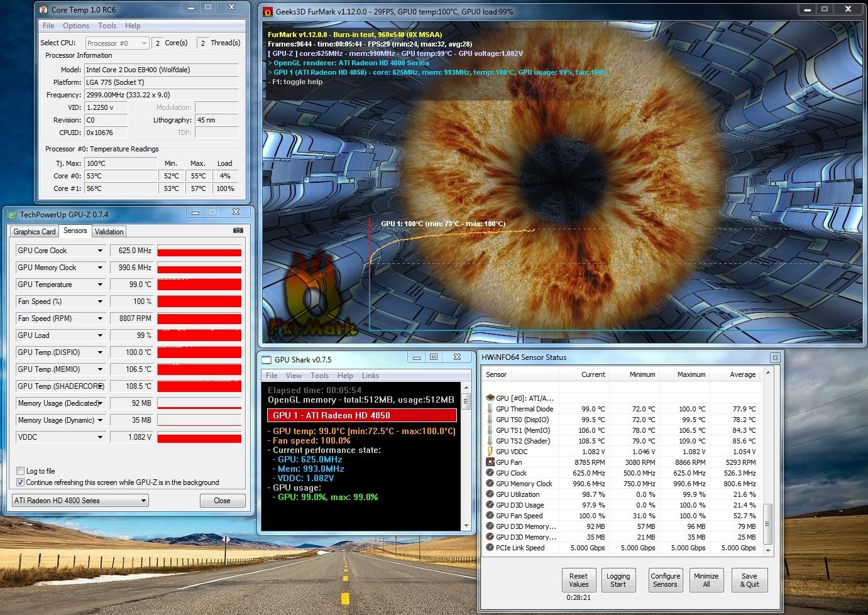Open the Core Temp Options menu
Image resolution: width=868 pixels, height=615 pixels.
click(76, 26)
